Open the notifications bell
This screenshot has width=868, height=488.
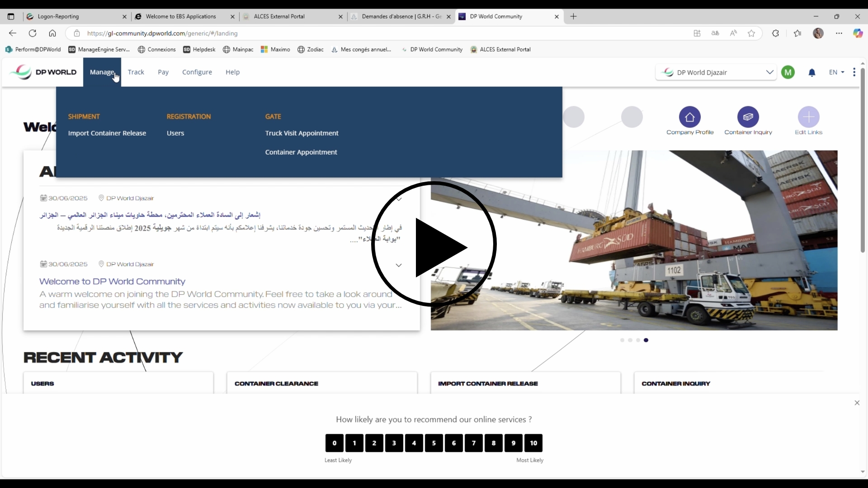click(812, 73)
